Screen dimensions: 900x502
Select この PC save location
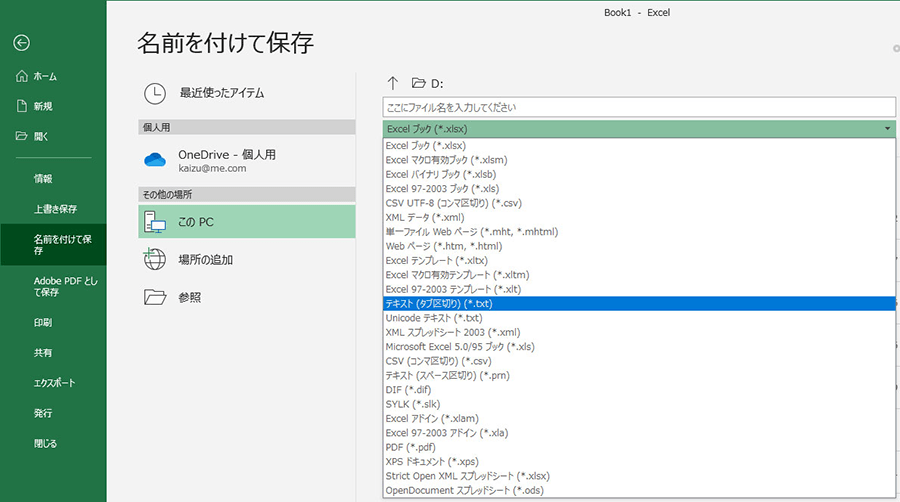247,222
